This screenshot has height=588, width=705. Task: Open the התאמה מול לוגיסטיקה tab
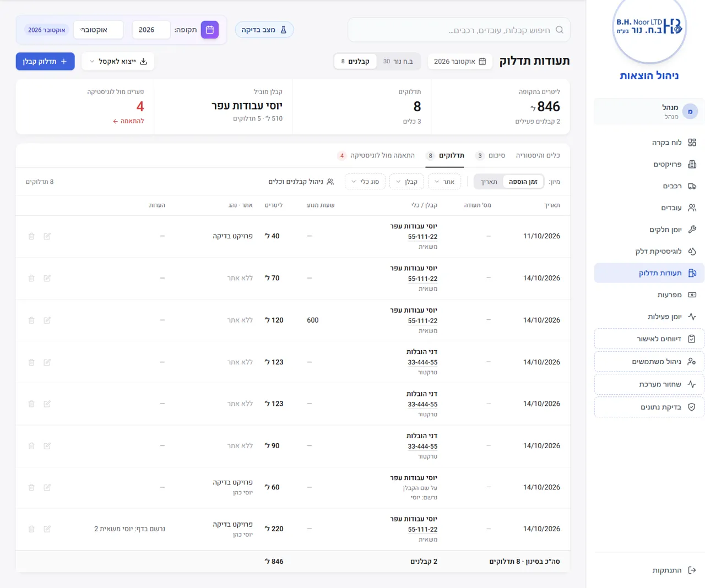pyautogui.click(x=376, y=156)
